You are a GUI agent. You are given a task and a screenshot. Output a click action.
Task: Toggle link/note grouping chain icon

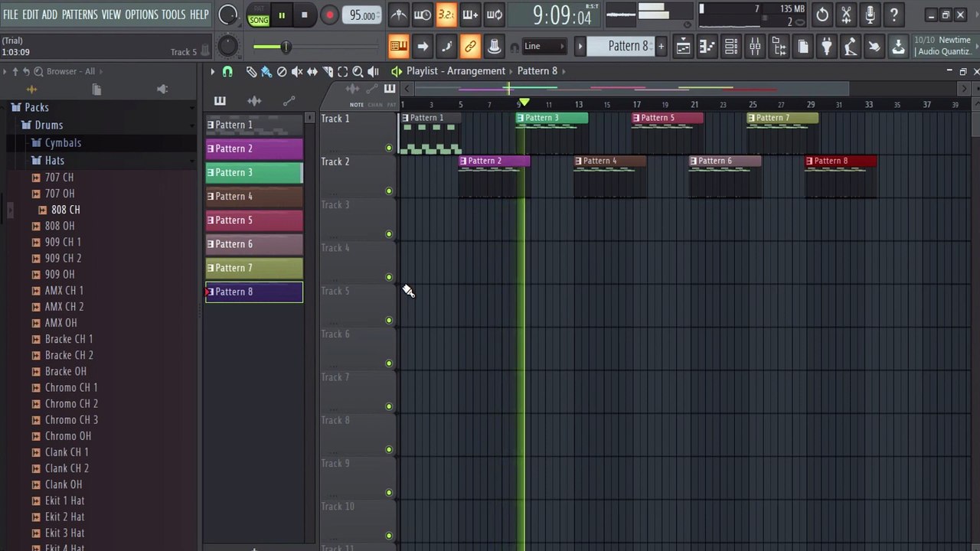[470, 47]
